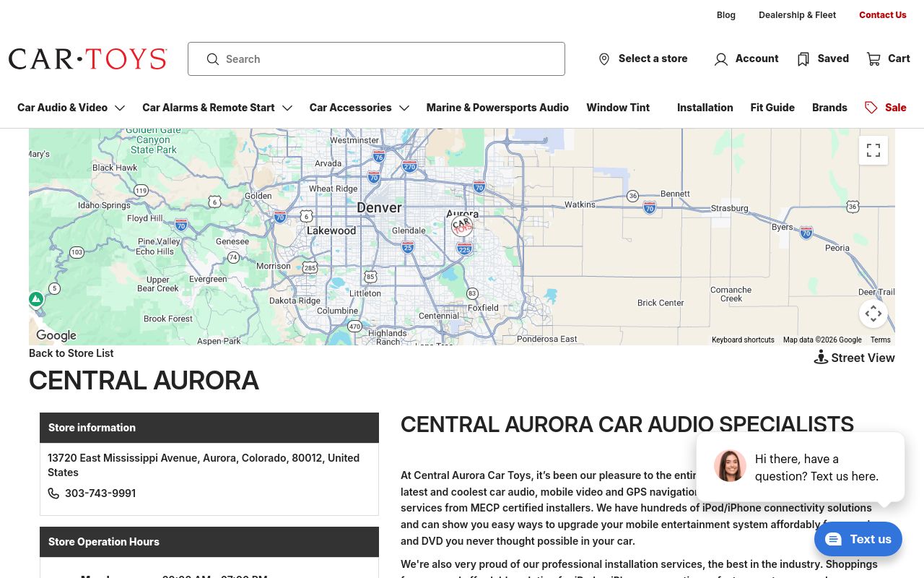Open the 'Hi there, have a question' chat bubble
The image size is (924, 578).
pyautogui.click(x=801, y=467)
